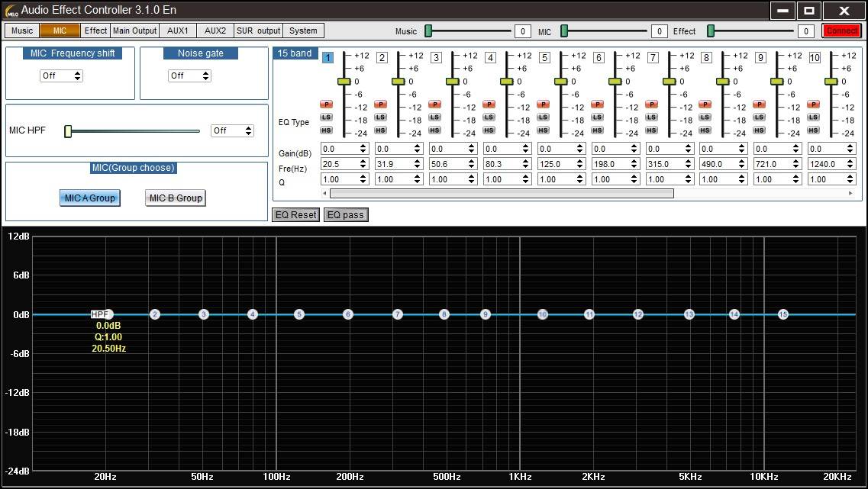The height and width of the screenshot is (489, 868).
Task: Select node 10 on the frequency graph
Action: pos(543,314)
